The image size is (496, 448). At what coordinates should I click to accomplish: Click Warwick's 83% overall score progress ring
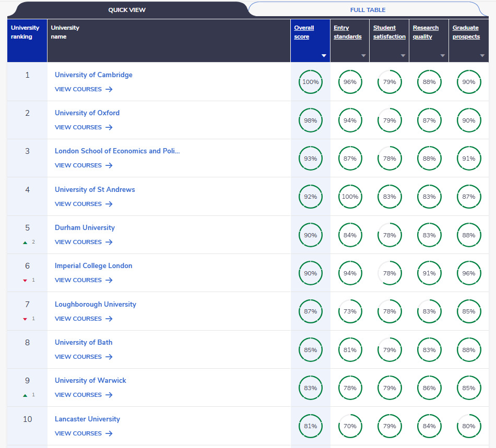310,388
